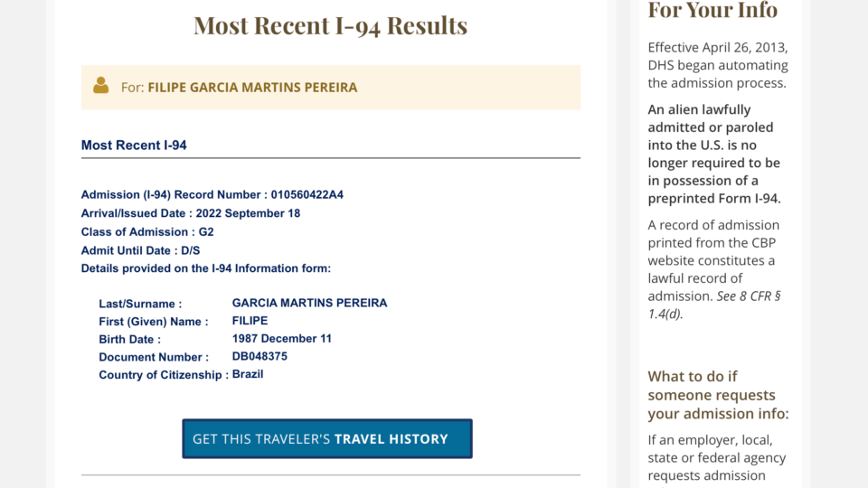
Task: Click the First (Given) Name value FILIPE
Action: click(250, 321)
